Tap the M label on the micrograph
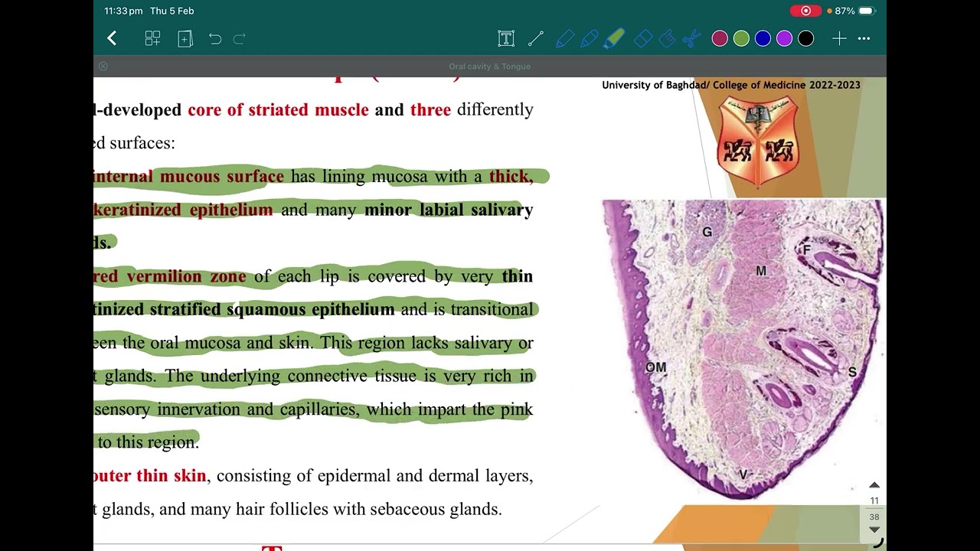This screenshot has width=980, height=551. coord(760,271)
